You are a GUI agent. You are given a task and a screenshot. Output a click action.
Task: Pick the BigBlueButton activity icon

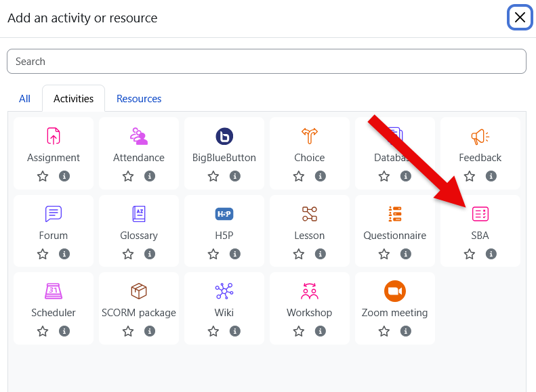(x=224, y=136)
